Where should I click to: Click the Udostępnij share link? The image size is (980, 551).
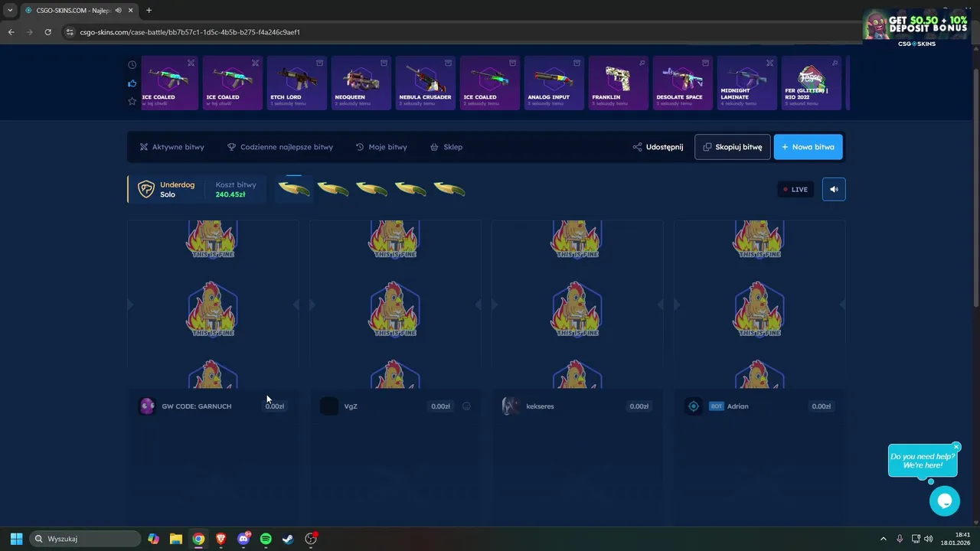point(658,147)
